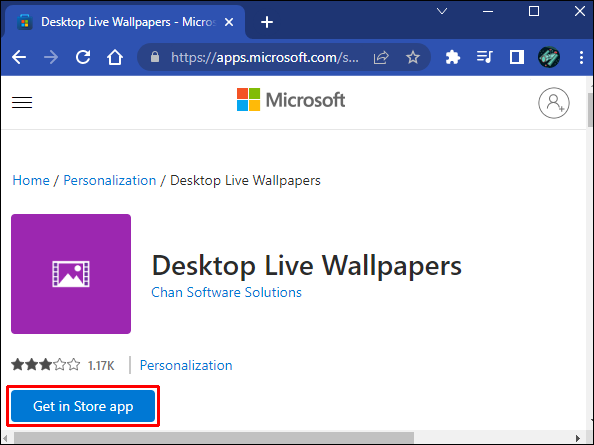Click the Get in Store app button
This screenshot has width=594, height=445.
[83, 406]
